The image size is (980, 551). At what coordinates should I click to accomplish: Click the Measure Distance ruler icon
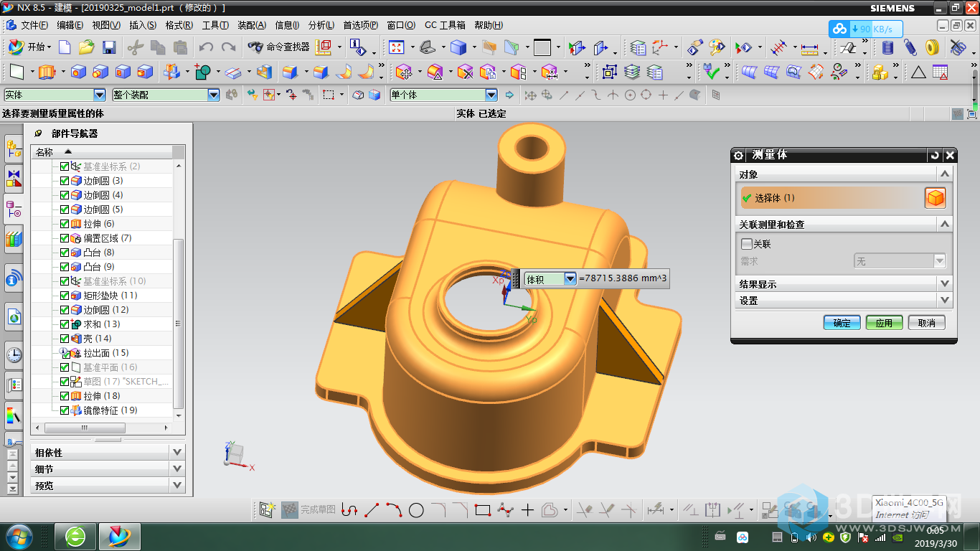pyautogui.click(x=809, y=48)
